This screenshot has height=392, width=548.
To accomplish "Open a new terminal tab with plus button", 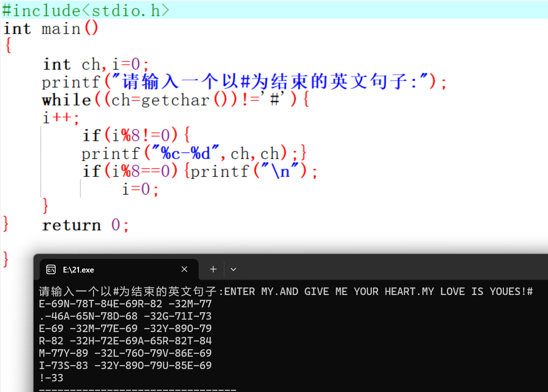I will pos(213,269).
